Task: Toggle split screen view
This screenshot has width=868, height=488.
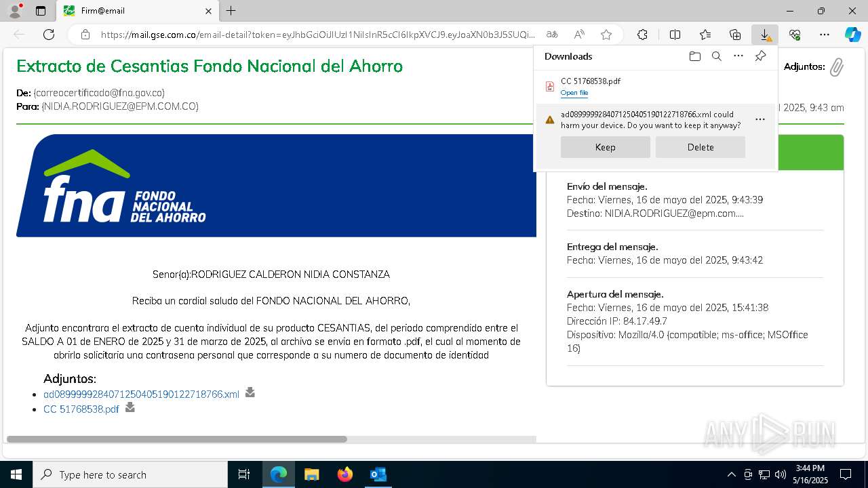Action: 675,35
